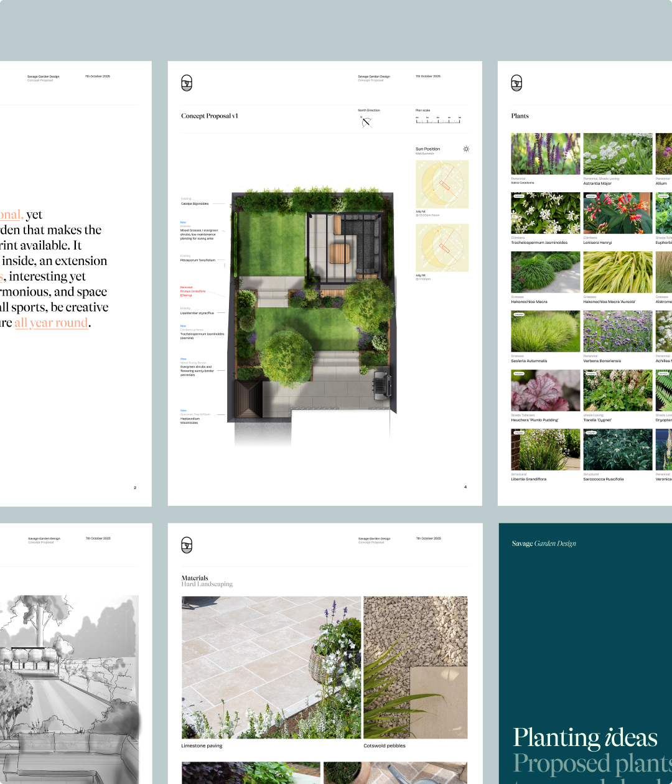Screen dimensions: 672x784
Task: Click the Evergreen badge on Sesleria Autumnalis photo
Action: click(x=519, y=315)
